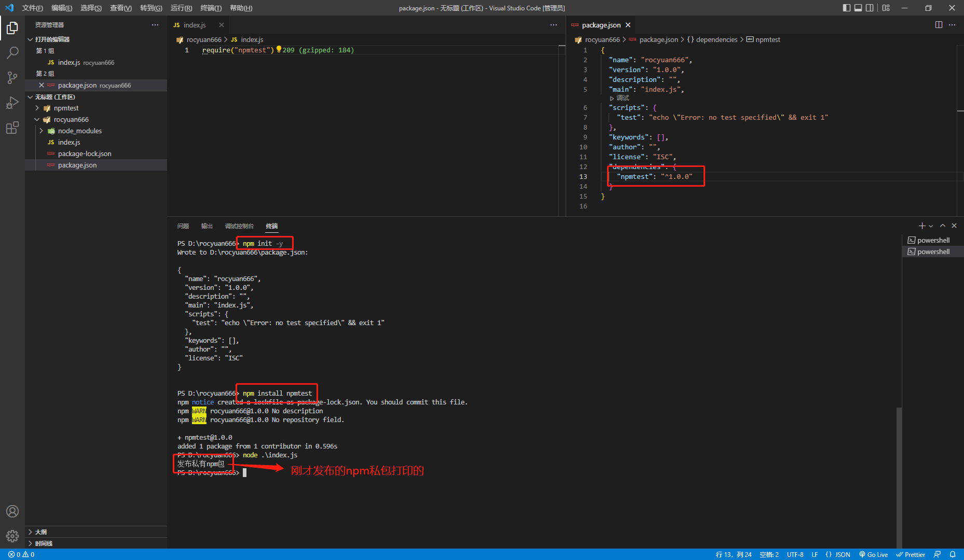964x560 pixels.
Task: Toggle primary sidebar layout icon
Action: (x=847, y=8)
